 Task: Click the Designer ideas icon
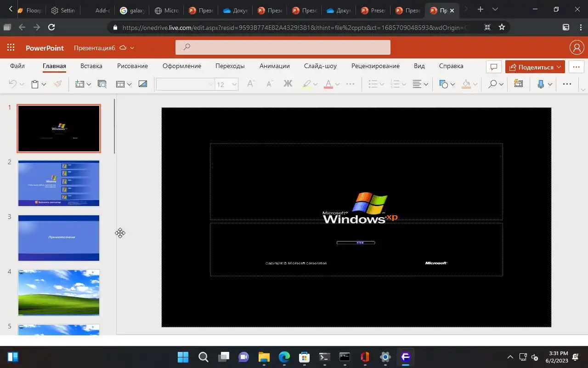[519, 84]
